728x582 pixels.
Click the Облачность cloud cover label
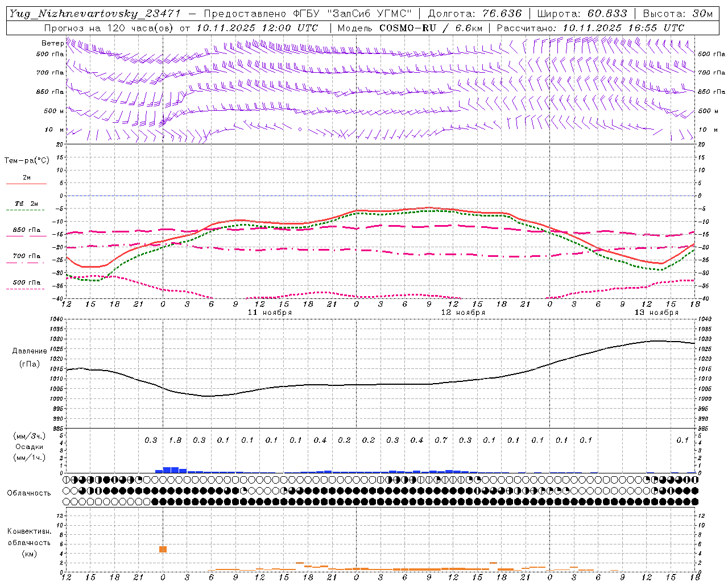[29, 493]
